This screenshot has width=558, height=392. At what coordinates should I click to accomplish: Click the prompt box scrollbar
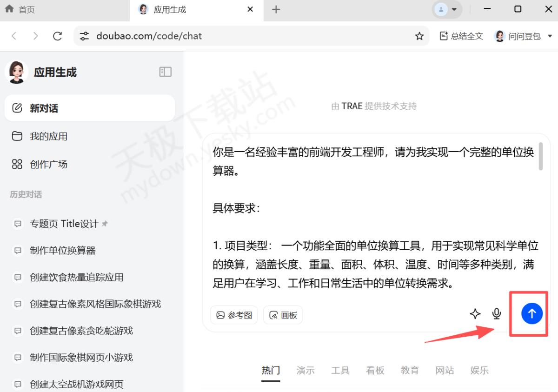coord(541,156)
